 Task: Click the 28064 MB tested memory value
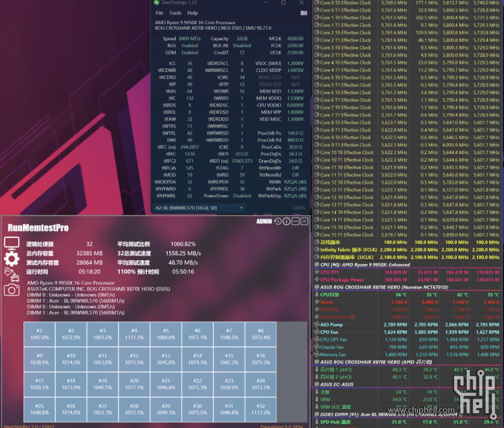pyautogui.click(x=89, y=263)
